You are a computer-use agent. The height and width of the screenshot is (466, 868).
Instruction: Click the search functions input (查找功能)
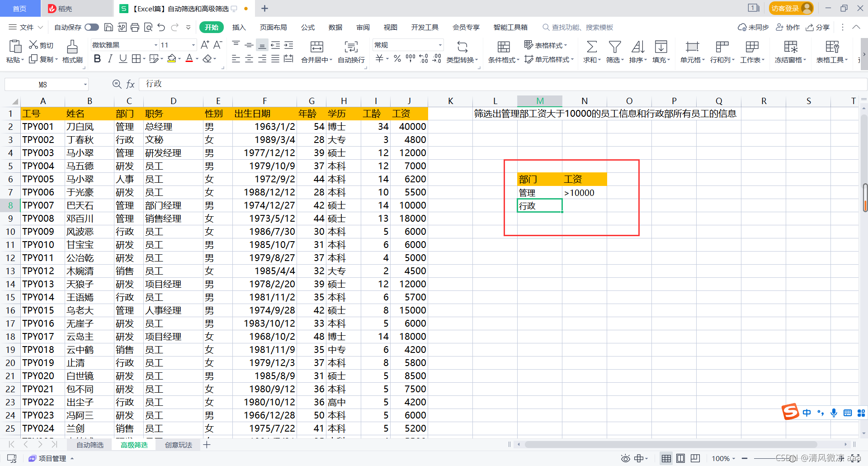579,27
